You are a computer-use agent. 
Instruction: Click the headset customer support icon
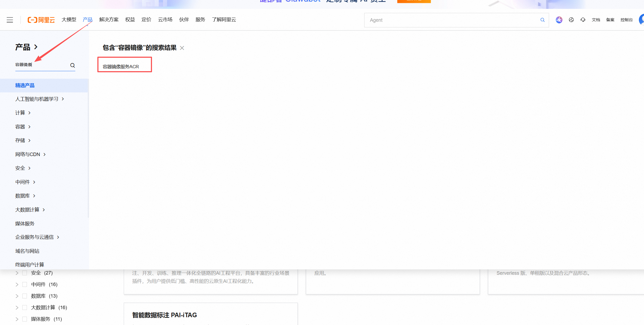pyautogui.click(x=583, y=20)
